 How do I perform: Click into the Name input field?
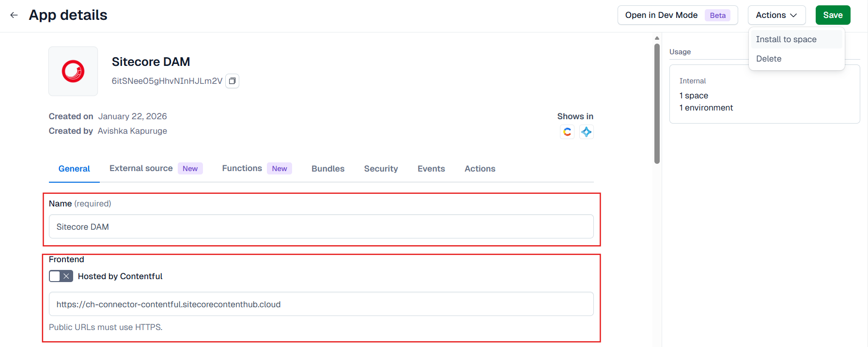[x=321, y=226]
